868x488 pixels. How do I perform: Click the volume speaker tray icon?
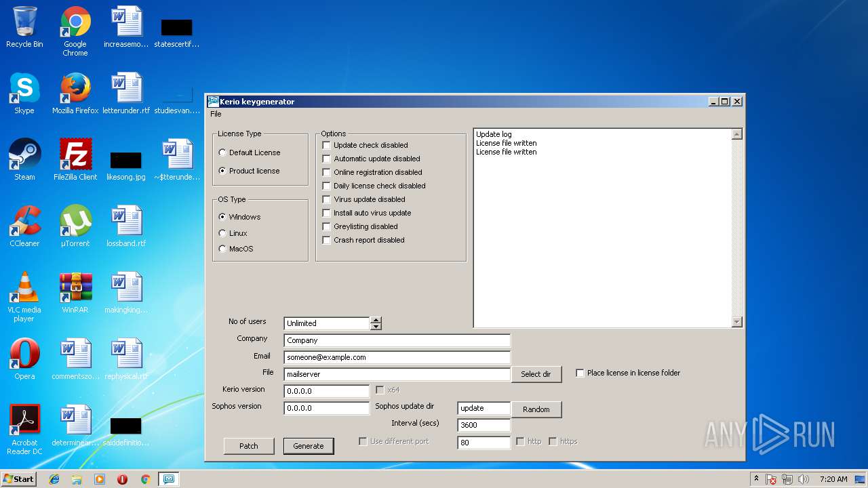[x=804, y=479]
